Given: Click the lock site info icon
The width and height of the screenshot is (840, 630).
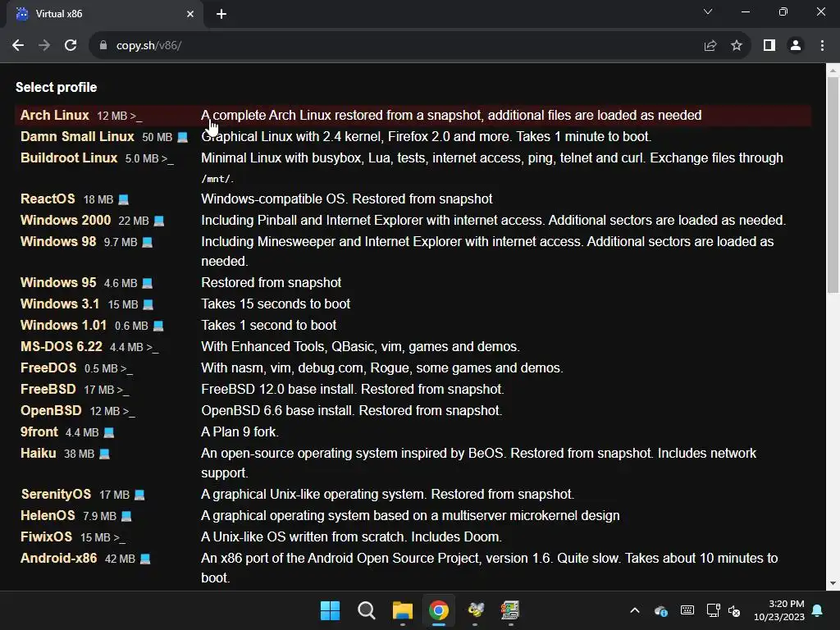Looking at the screenshot, I should pyautogui.click(x=103, y=46).
